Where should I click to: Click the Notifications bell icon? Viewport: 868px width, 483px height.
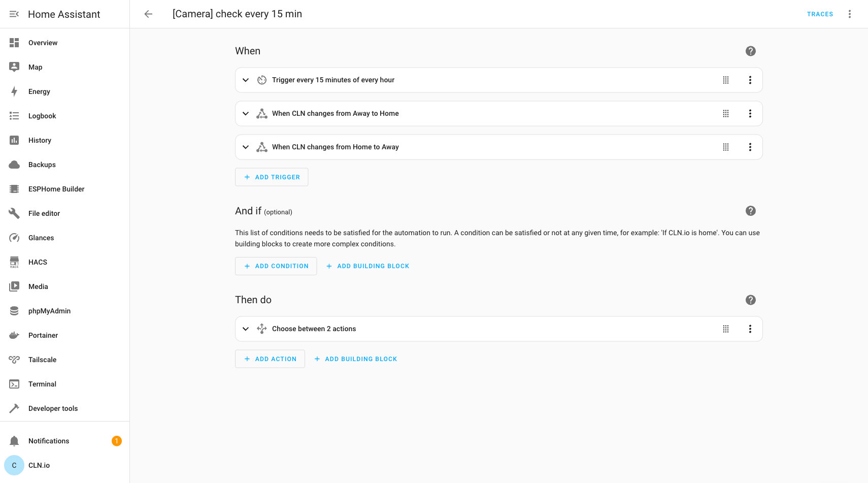coord(14,441)
